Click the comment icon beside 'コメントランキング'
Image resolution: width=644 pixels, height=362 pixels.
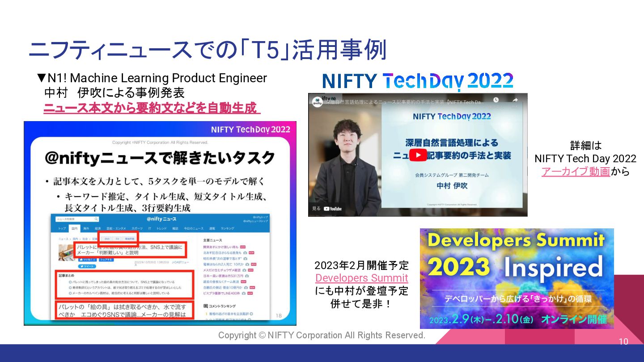tap(206, 306)
